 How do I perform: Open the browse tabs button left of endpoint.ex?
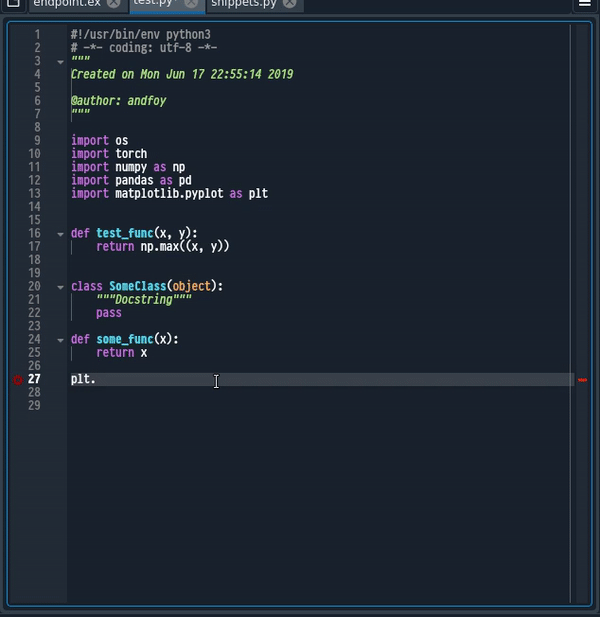(13, 4)
